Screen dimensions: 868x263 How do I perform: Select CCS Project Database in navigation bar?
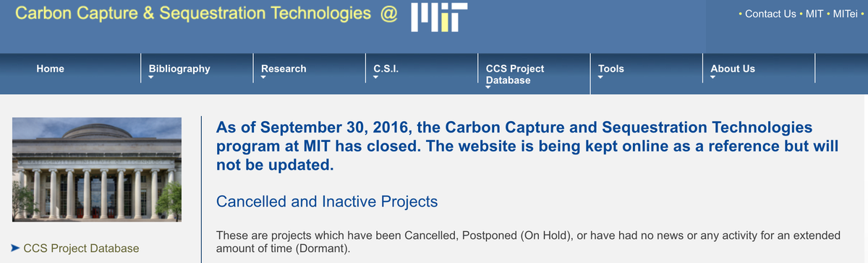pyautogui.click(x=515, y=74)
